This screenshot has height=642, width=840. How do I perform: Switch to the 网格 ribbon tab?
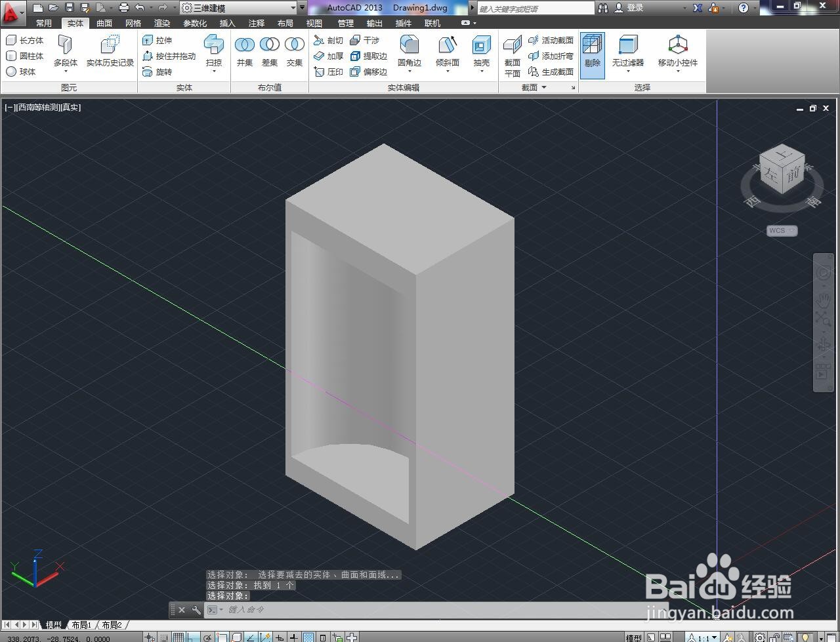[133, 23]
